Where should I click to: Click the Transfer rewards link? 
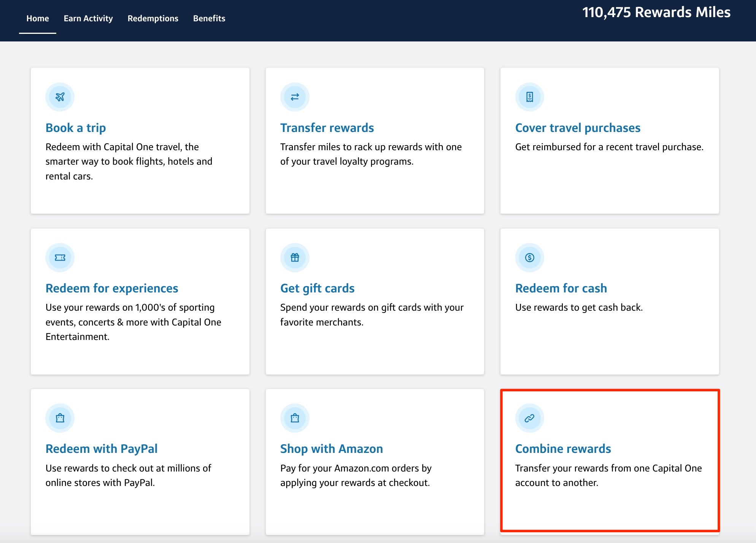click(327, 128)
